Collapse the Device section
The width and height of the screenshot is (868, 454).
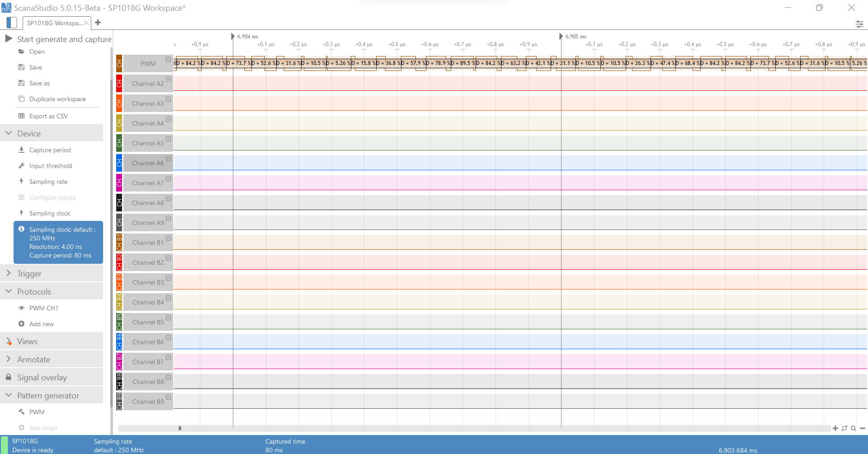pyautogui.click(x=9, y=133)
